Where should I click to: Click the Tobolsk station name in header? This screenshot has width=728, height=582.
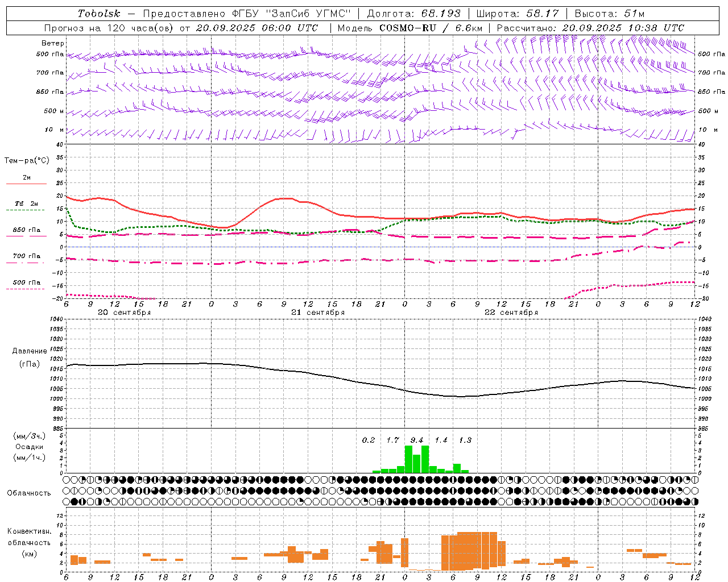pyautogui.click(x=100, y=14)
